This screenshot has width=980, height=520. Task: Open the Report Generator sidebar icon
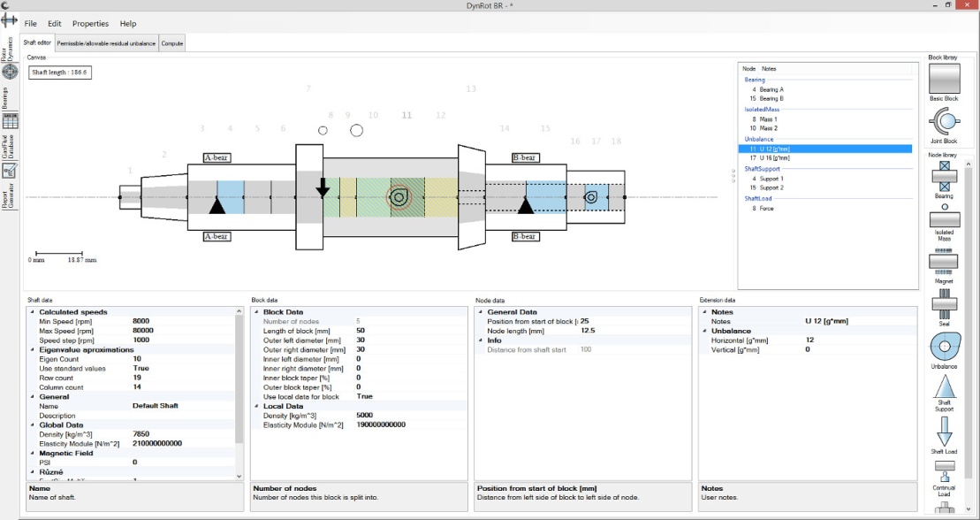coord(10,171)
